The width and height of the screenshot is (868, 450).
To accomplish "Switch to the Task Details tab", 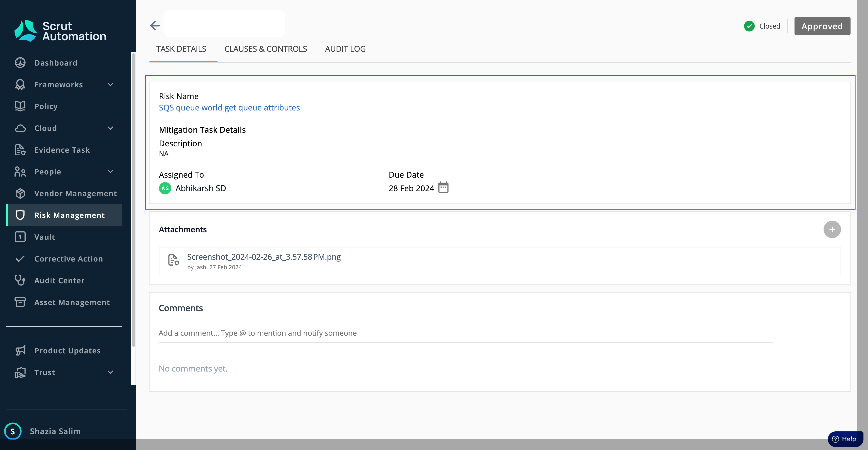I will (181, 49).
